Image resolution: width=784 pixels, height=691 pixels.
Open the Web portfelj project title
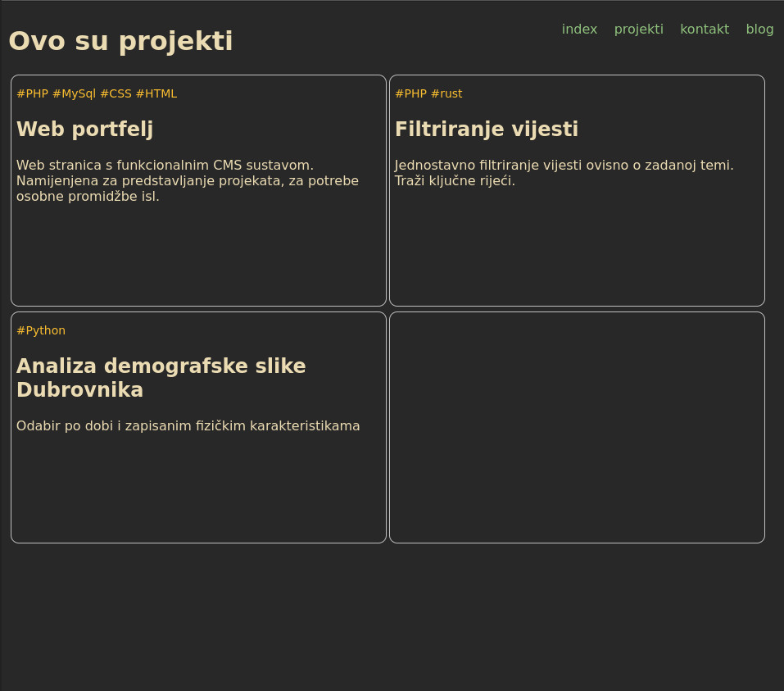coord(85,129)
